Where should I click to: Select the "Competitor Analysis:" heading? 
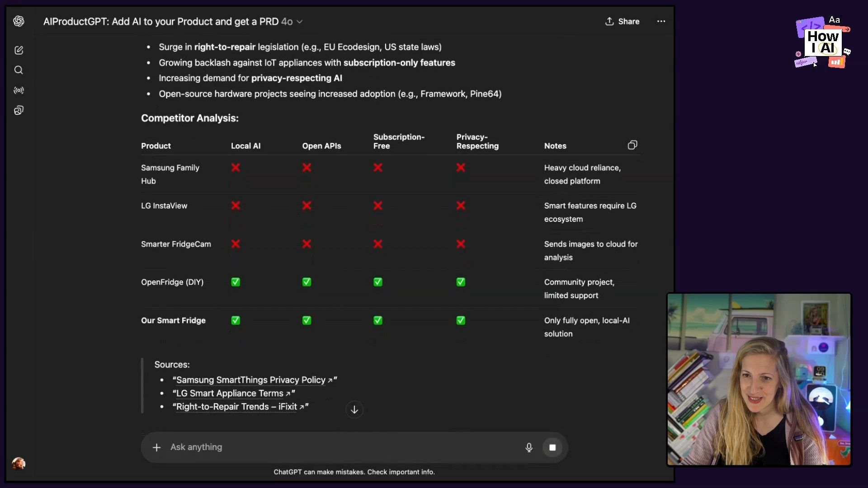click(190, 118)
